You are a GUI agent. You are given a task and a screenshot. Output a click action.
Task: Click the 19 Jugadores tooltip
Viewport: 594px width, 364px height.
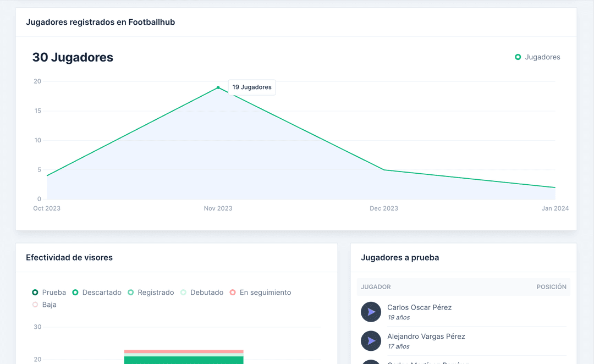(x=252, y=87)
